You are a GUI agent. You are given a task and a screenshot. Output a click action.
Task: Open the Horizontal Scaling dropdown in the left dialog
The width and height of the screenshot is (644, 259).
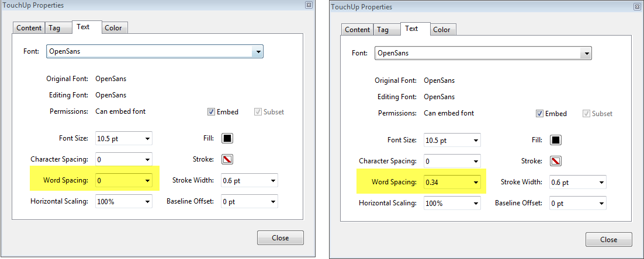(147, 202)
